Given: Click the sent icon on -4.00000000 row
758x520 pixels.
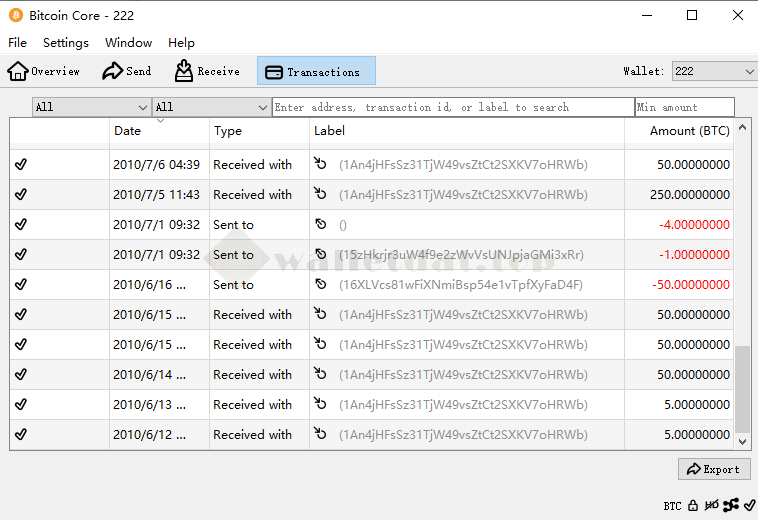Looking at the screenshot, I should pyautogui.click(x=321, y=225).
